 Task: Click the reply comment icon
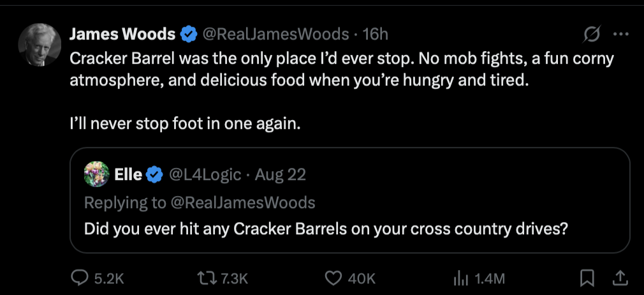78,278
